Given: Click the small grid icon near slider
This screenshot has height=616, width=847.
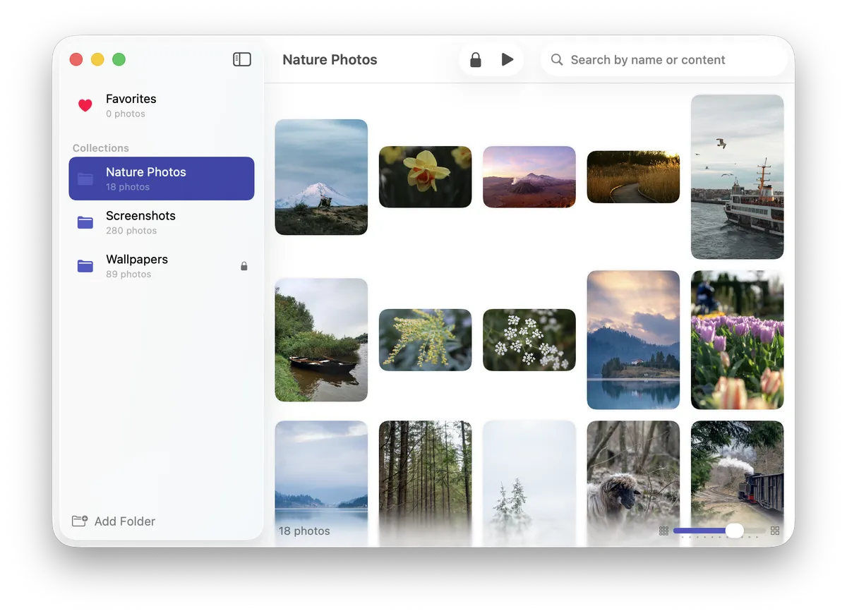Looking at the screenshot, I should click(x=663, y=531).
